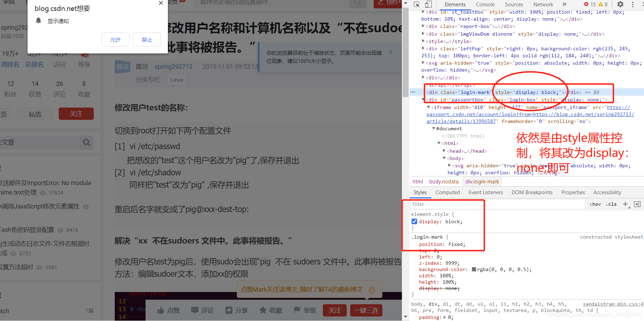Click the 一键三连 button

point(366,310)
